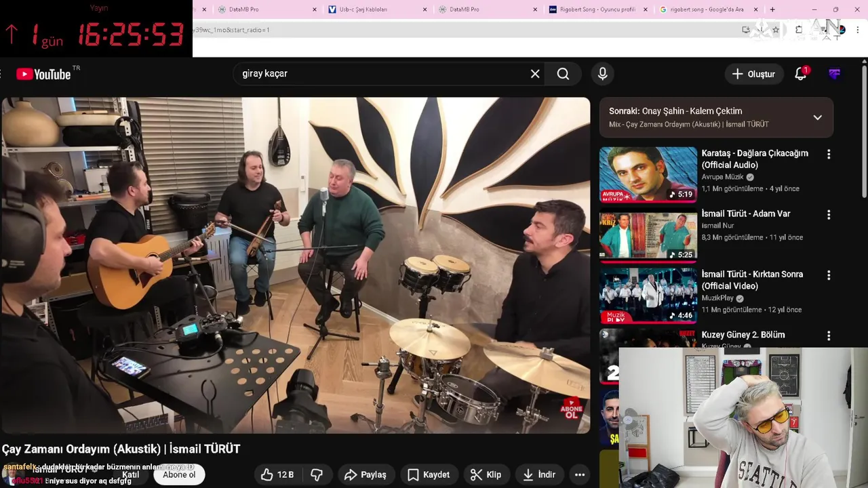Open the Avrupa Müzik channel link
The image size is (868, 488).
[723, 177]
